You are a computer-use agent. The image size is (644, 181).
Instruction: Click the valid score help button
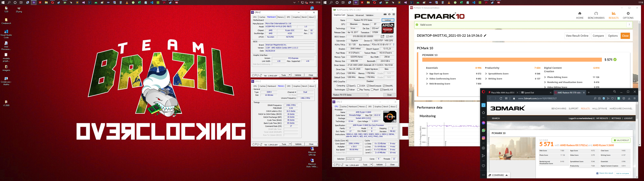coord(629,25)
